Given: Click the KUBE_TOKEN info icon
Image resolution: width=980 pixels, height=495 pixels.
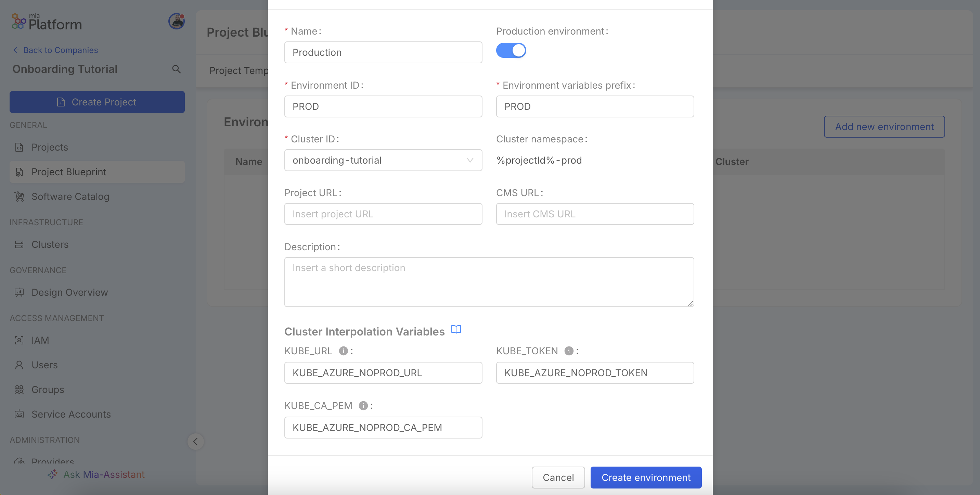Looking at the screenshot, I should [568, 351].
